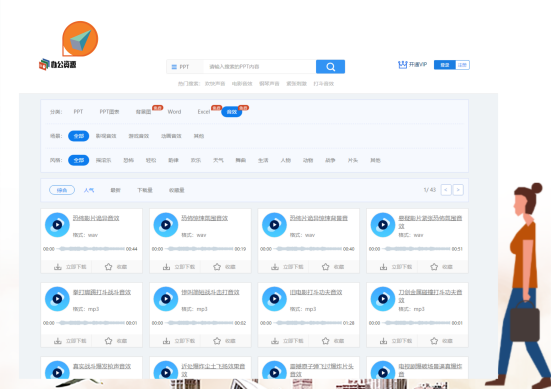The width and height of the screenshot is (551, 390).
Task: Favorite the 00:51 clip with its star
Action: 434,267
